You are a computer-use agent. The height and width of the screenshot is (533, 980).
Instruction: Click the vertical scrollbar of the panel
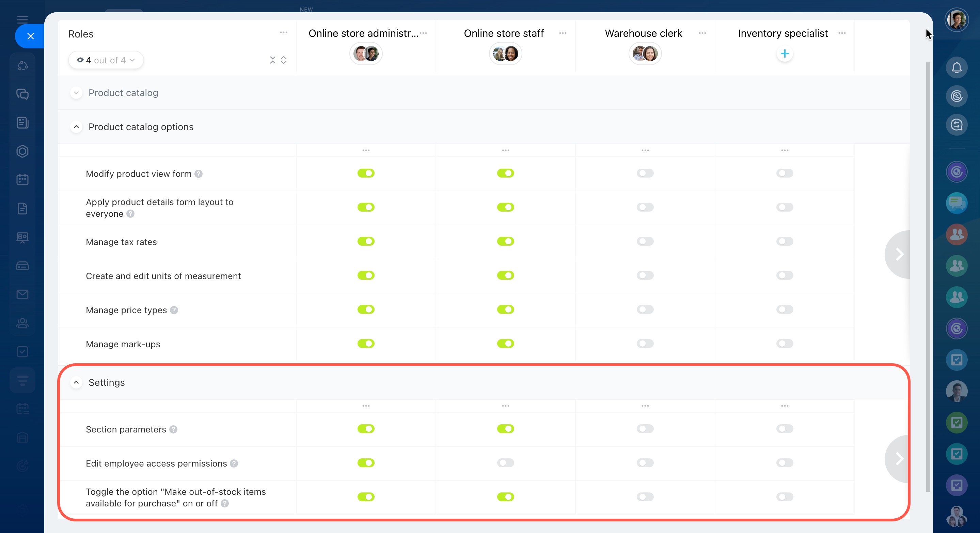(x=928, y=276)
